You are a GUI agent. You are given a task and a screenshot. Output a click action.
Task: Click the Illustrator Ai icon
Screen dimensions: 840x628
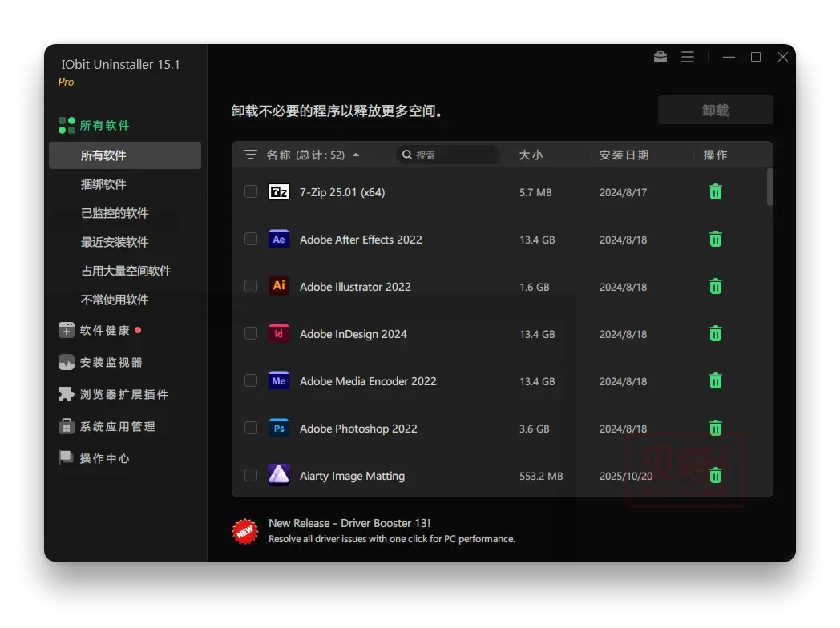click(279, 286)
